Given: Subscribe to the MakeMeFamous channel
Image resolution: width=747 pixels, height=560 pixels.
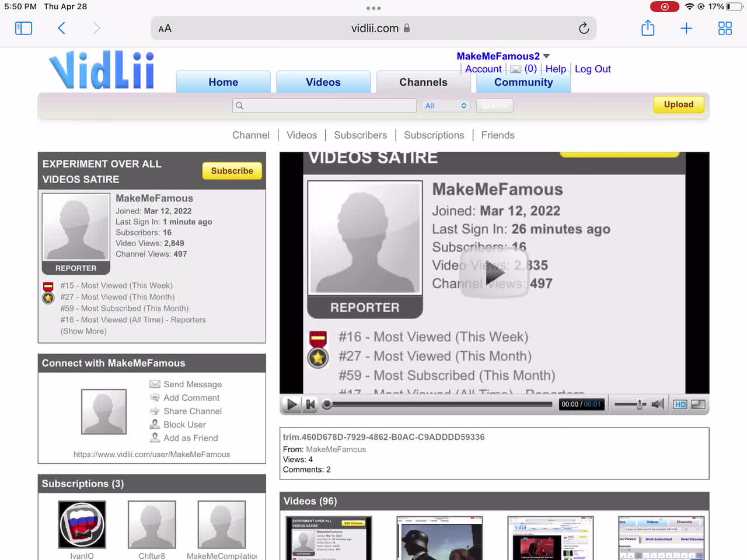Looking at the screenshot, I should point(232,170).
